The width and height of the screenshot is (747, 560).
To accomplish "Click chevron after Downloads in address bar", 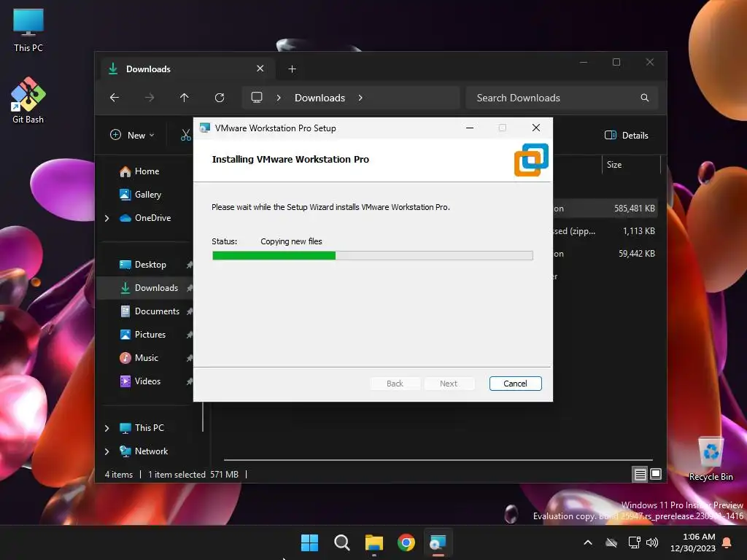I will click(360, 98).
